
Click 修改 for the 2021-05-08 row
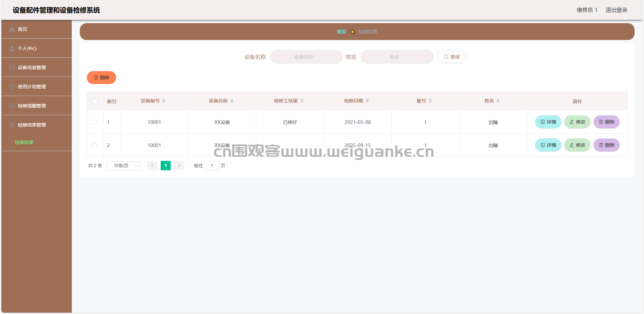click(577, 122)
